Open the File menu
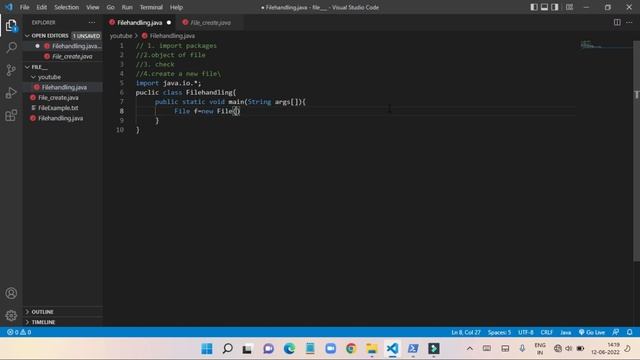Image resolution: width=640 pixels, height=360 pixels. (24, 7)
